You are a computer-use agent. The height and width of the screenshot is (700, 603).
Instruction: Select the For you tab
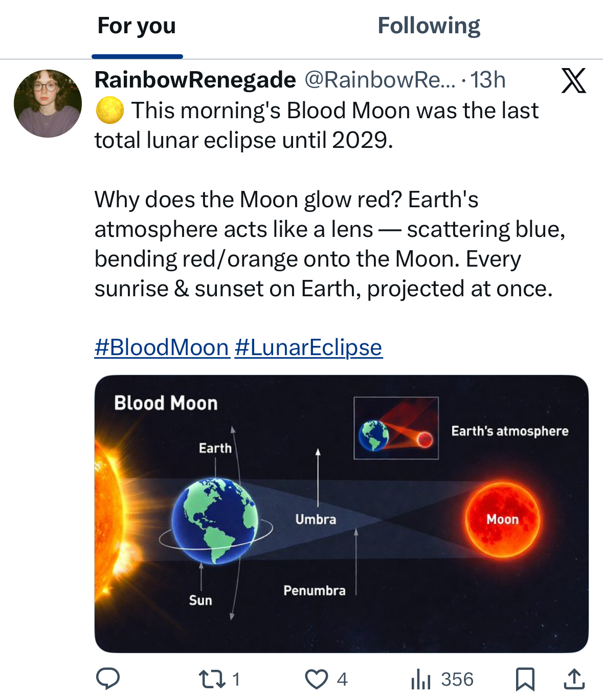point(137,26)
